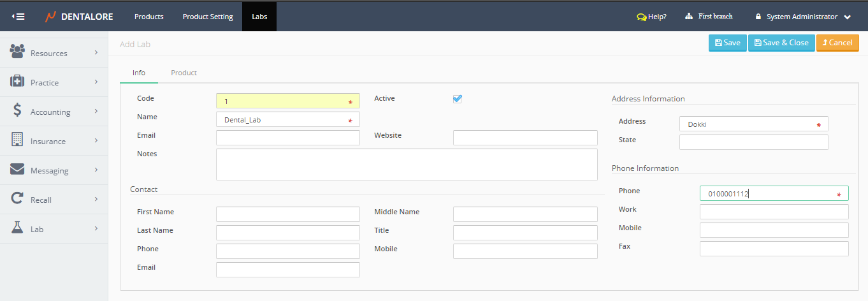868x301 pixels.
Task: Click the Accounting dollar sign icon
Action: click(17, 111)
